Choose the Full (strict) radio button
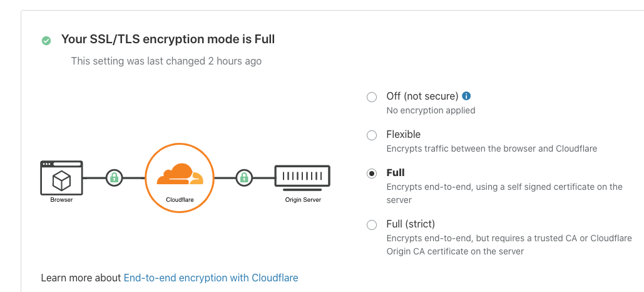Screen dimensions: 644x292 pos(372,225)
